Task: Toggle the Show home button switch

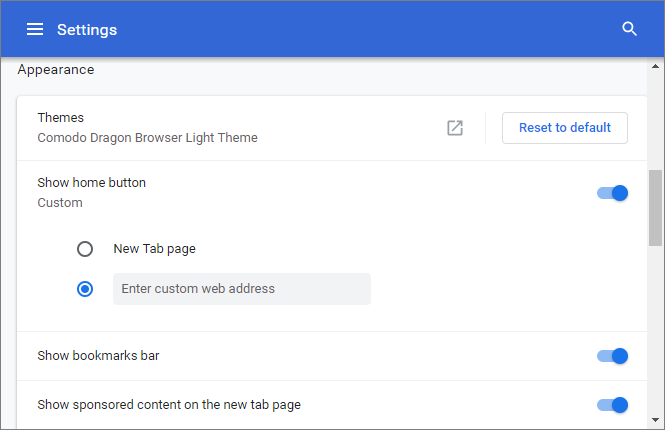Action: (612, 193)
